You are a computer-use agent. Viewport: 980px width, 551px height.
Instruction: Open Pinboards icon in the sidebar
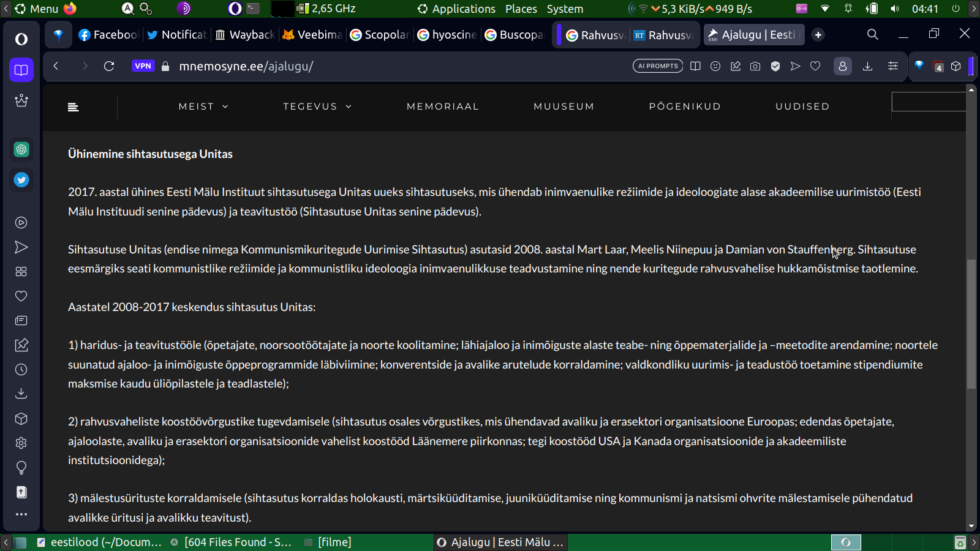coord(21,345)
